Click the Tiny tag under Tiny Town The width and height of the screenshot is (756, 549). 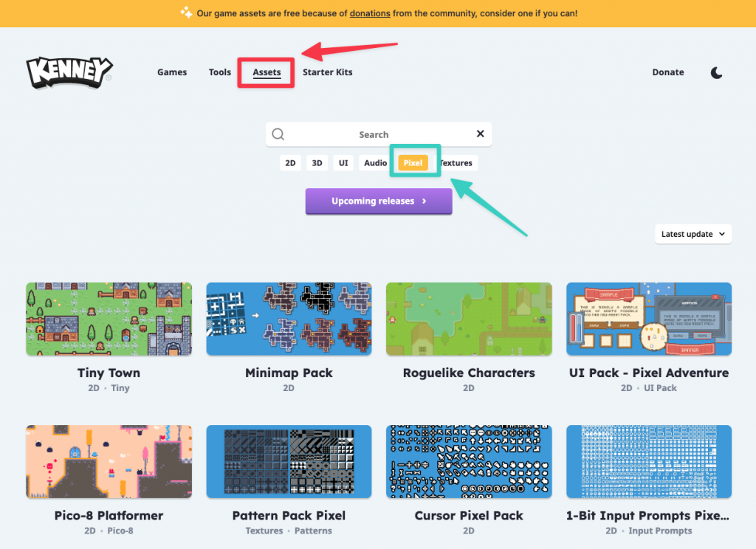pos(120,388)
